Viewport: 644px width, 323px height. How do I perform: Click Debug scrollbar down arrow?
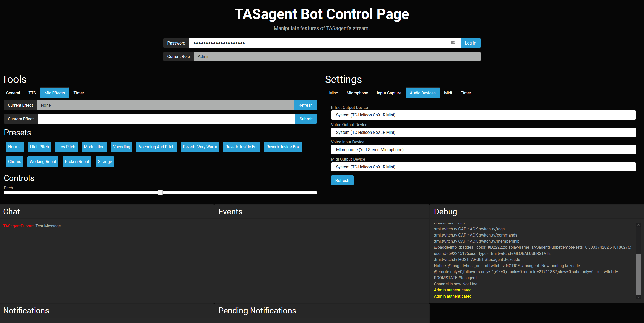pyautogui.click(x=638, y=297)
